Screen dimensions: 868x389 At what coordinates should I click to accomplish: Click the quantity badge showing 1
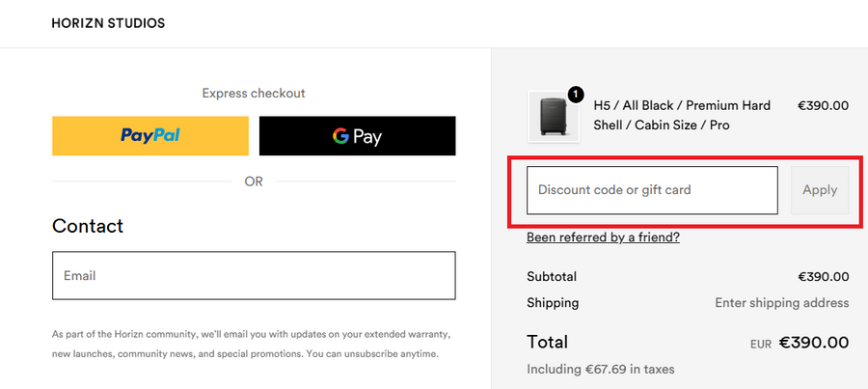tap(576, 95)
